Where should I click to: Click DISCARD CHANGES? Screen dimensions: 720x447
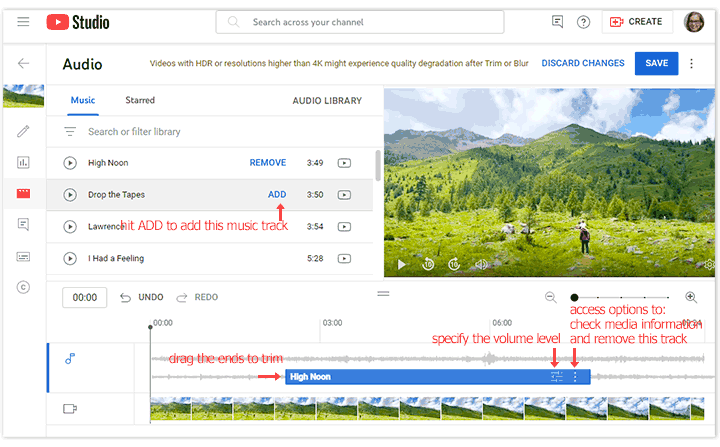tap(583, 63)
